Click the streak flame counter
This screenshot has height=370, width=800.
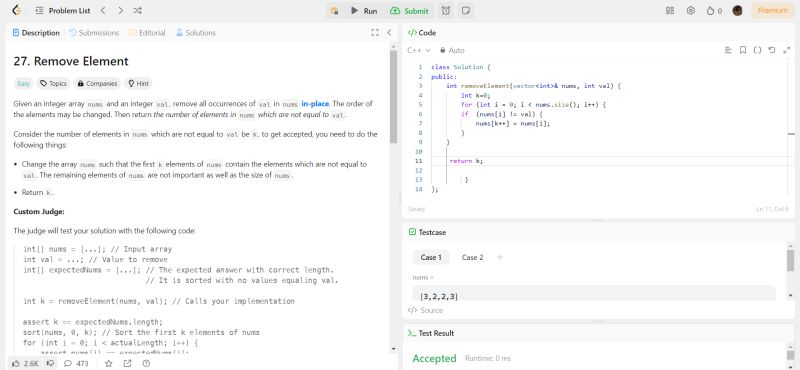point(714,11)
